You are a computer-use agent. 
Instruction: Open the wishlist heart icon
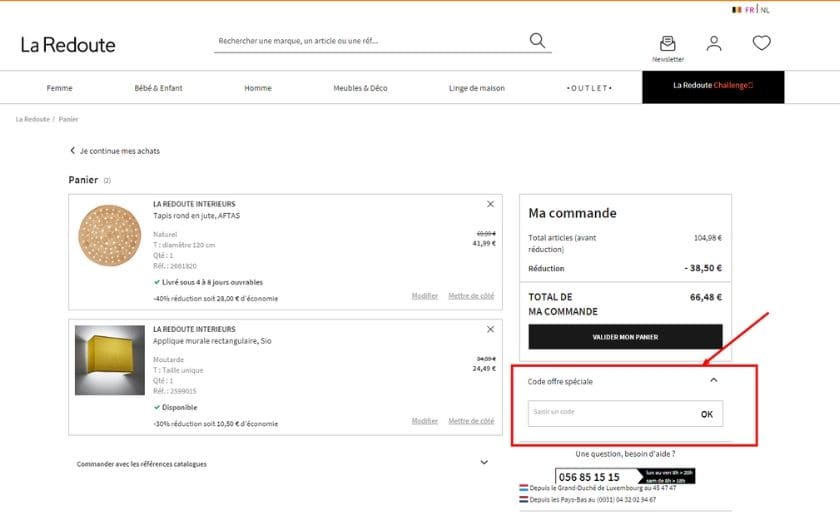(x=761, y=43)
